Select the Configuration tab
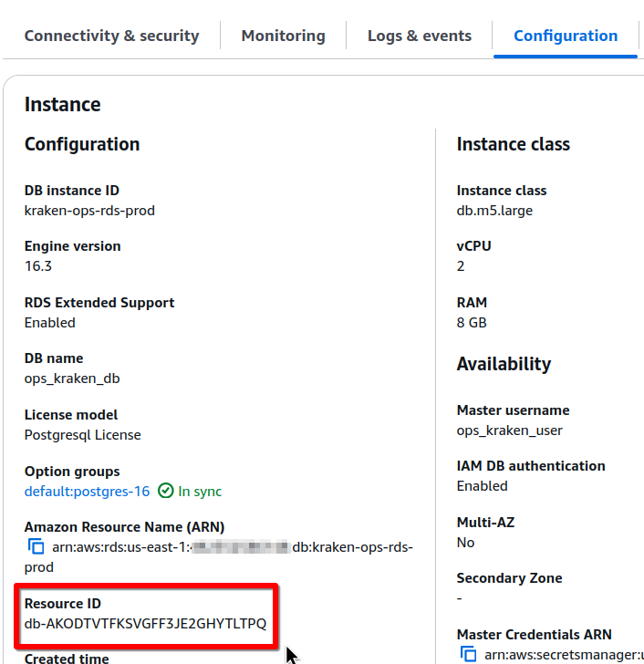The width and height of the screenshot is (644, 664). click(566, 36)
